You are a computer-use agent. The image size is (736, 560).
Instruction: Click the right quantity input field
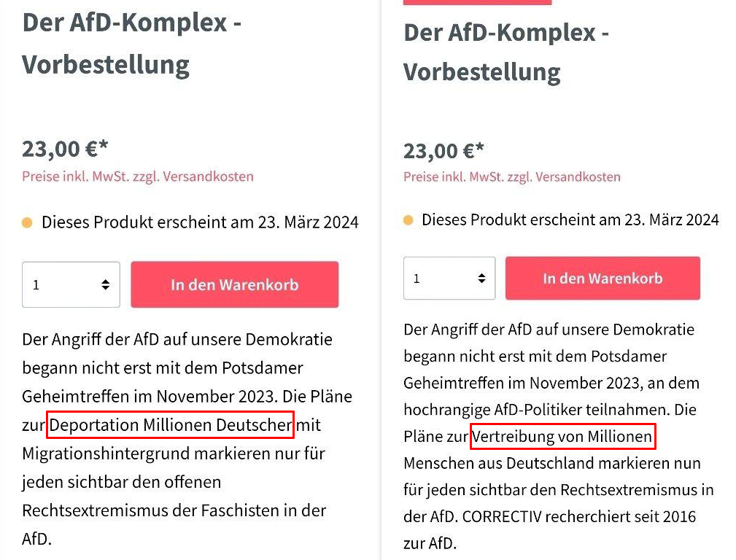pos(438,279)
